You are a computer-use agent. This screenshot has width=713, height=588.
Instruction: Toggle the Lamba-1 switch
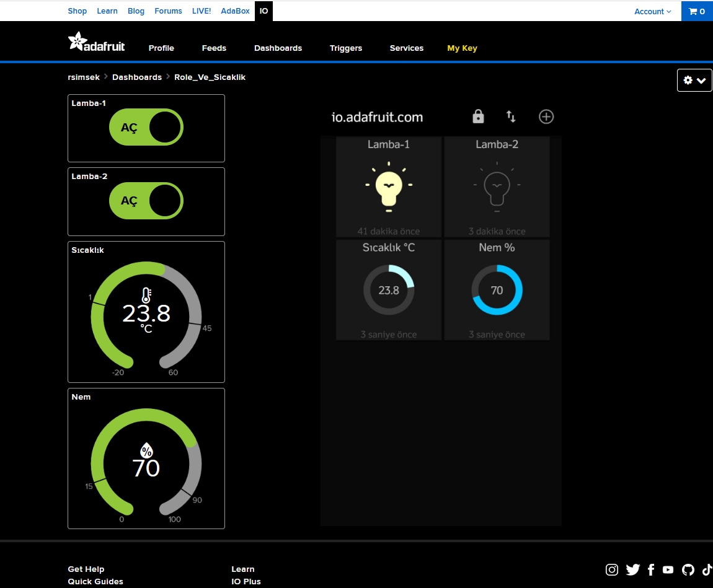[x=146, y=127]
